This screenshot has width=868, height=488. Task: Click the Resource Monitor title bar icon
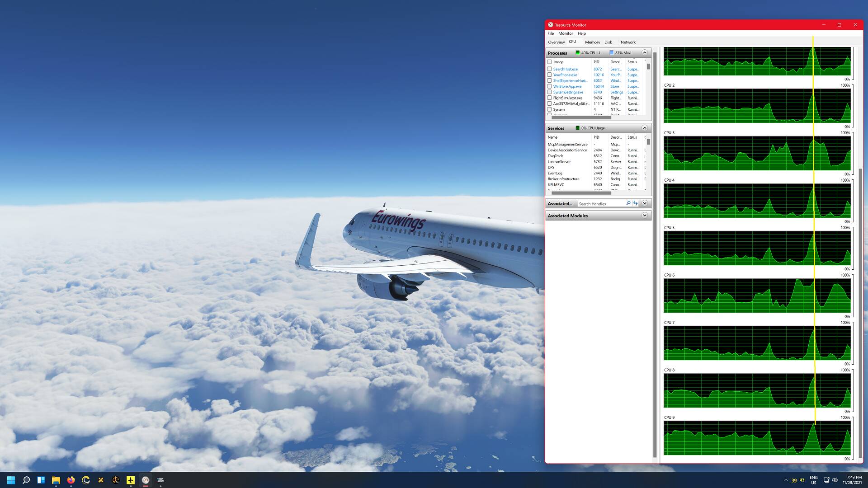pyautogui.click(x=550, y=25)
